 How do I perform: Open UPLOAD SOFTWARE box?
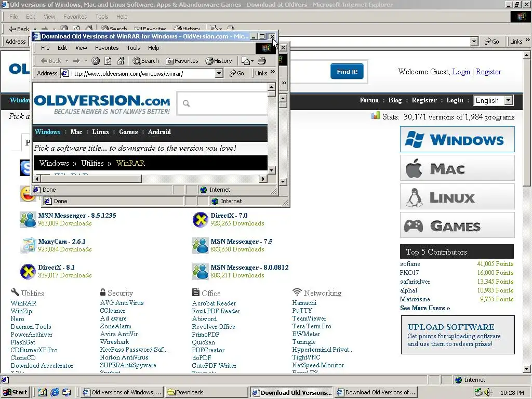tap(458, 335)
